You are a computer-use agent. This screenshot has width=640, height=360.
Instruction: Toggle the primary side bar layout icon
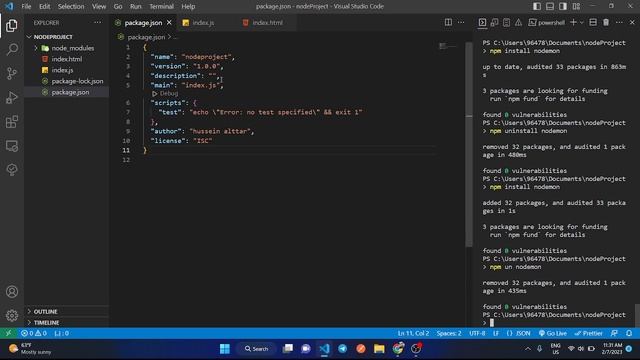(537, 6)
